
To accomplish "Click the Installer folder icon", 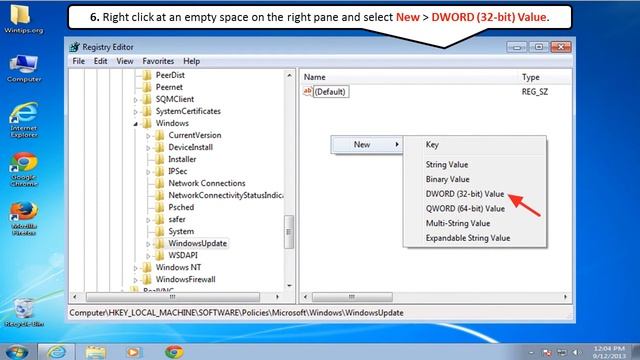I will (159, 159).
